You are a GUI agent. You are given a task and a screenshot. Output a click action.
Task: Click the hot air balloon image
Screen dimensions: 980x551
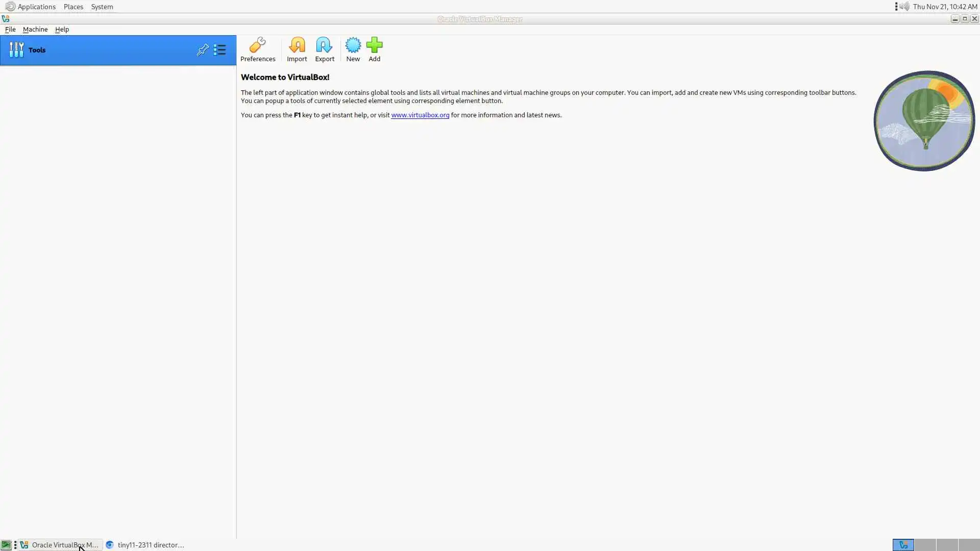[x=924, y=121]
